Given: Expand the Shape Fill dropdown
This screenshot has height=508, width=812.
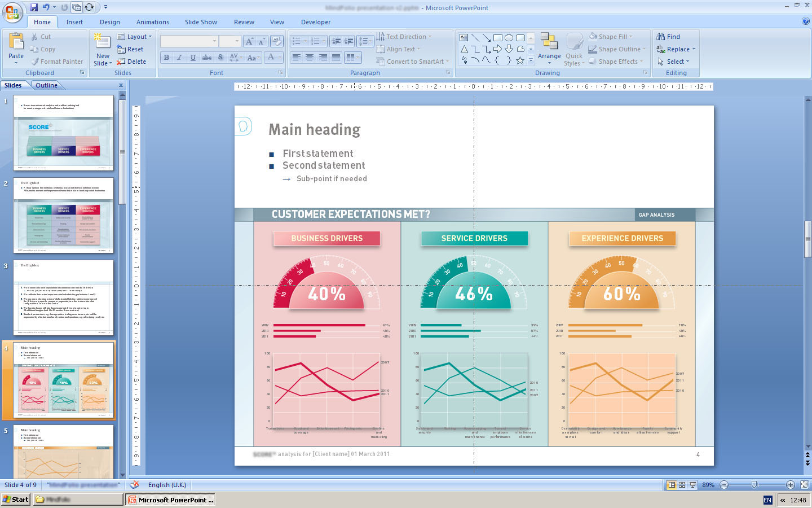Looking at the screenshot, I should (611, 37).
